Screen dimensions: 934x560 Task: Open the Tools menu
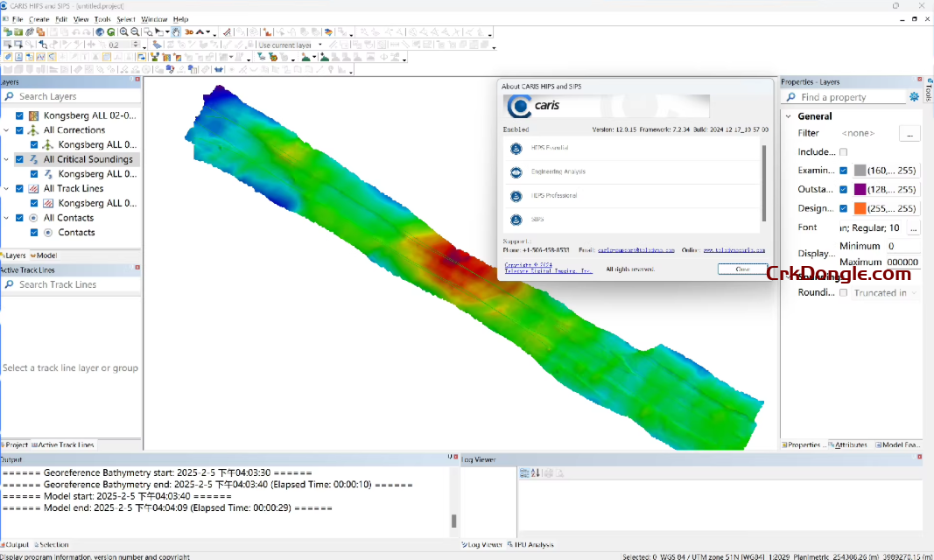(101, 18)
